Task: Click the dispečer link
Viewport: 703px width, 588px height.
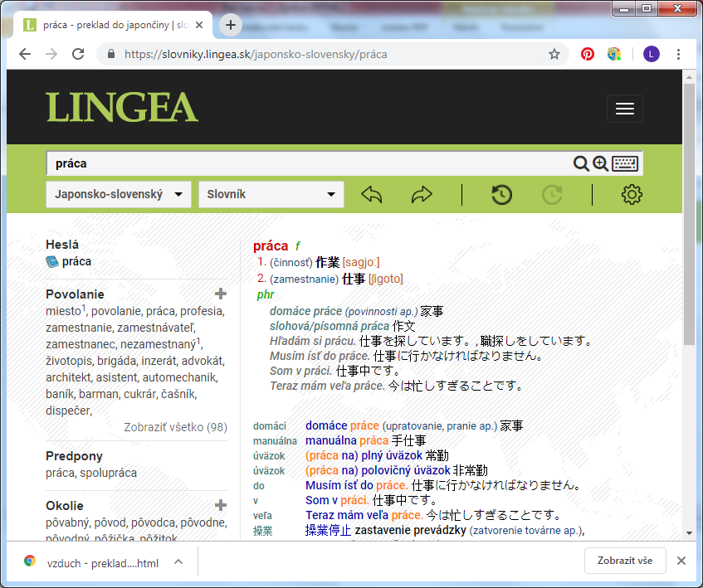Action: pos(68,411)
